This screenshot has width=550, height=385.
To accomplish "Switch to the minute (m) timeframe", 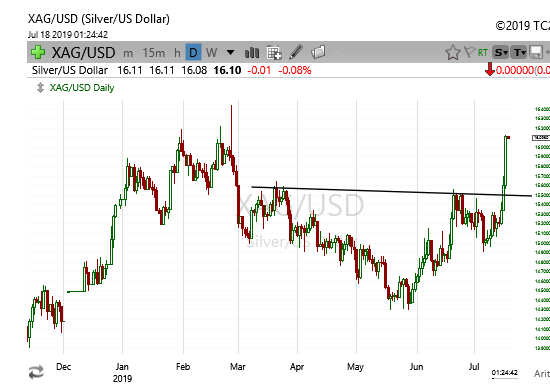I will [128, 53].
